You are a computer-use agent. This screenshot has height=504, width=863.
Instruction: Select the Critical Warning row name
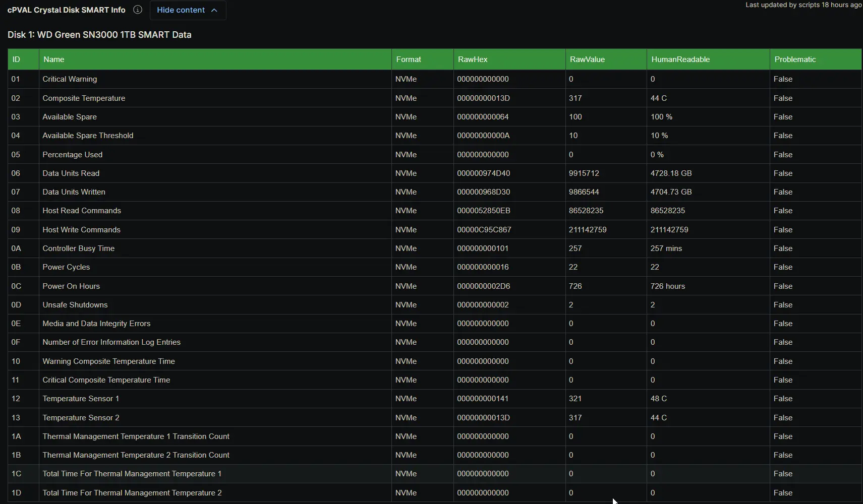tap(70, 79)
